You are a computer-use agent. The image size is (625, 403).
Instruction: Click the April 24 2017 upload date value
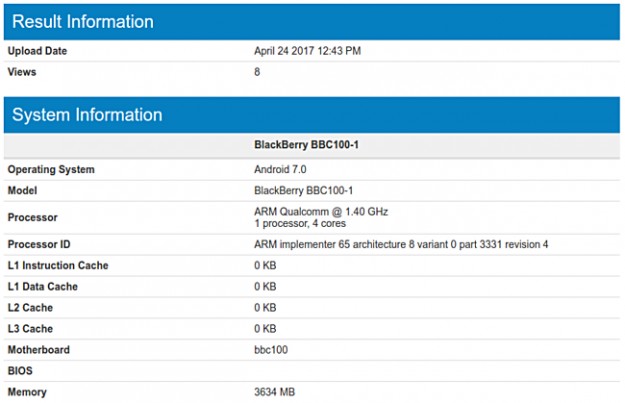(307, 51)
